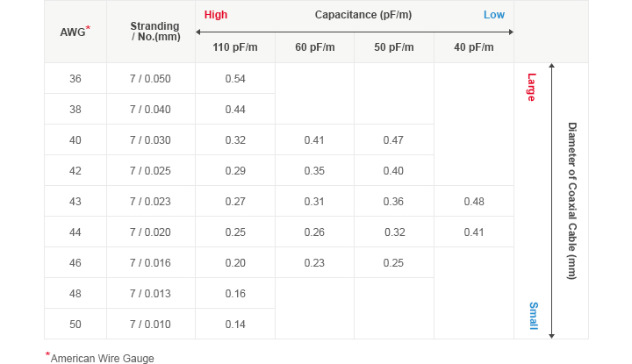
Task: Select the 50 pF/m column header
Action: (394, 47)
